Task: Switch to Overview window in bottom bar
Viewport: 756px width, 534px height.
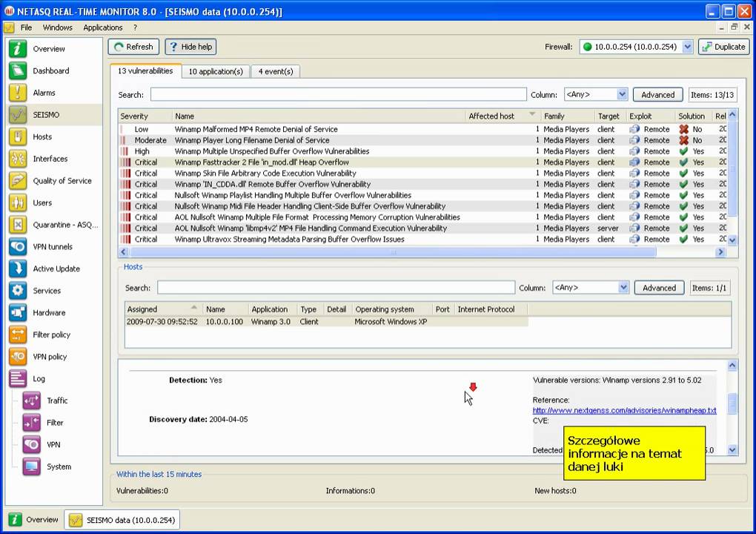Action: [x=34, y=519]
